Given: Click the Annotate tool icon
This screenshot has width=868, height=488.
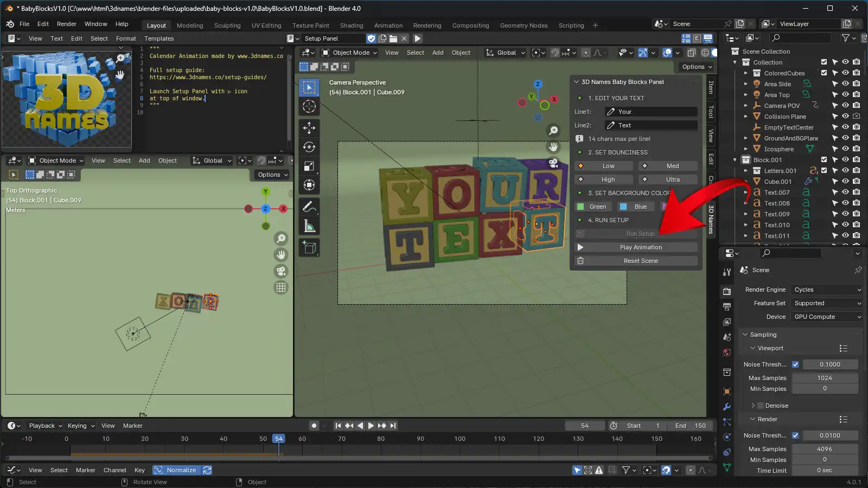Looking at the screenshot, I should [309, 207].
